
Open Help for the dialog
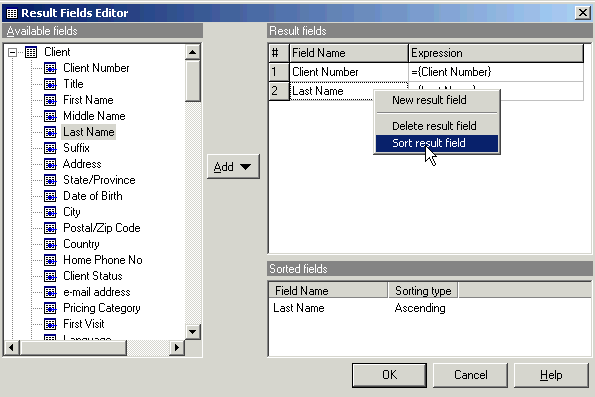tap(551, 375)
